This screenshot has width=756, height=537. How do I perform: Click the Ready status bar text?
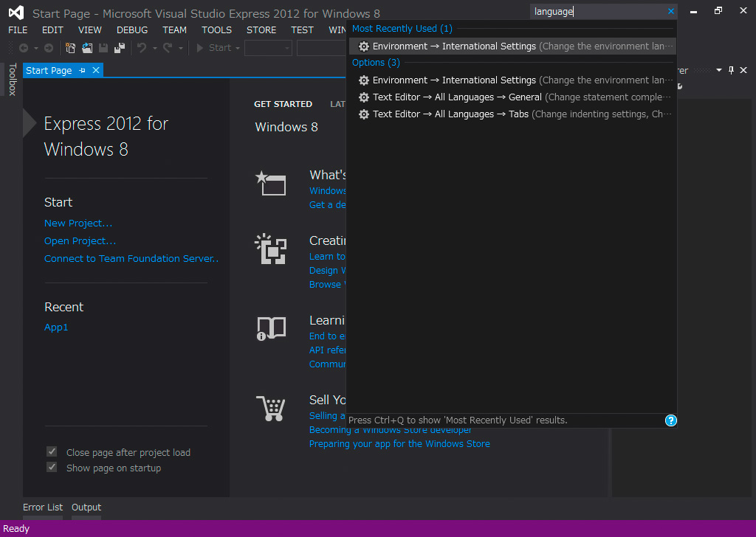point(16,528)
